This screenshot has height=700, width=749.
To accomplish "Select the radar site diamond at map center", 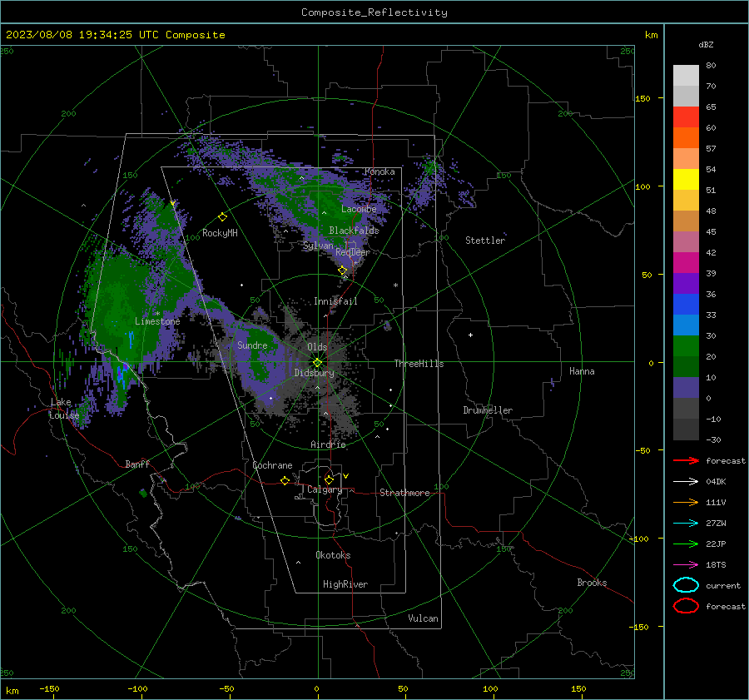I will [x=318, y=363].
